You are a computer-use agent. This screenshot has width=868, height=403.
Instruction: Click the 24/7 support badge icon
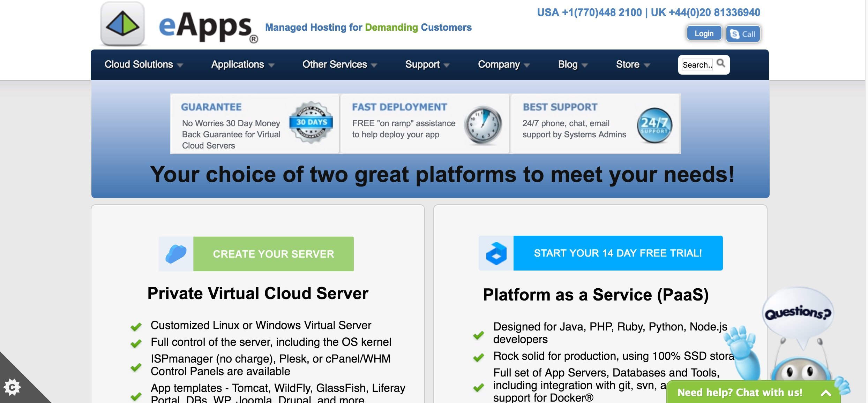click(x=654, y=125)
